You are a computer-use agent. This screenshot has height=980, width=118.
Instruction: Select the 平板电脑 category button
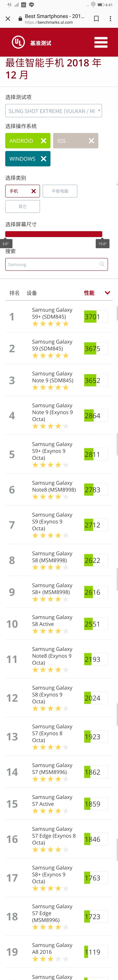pyautogui.click(x=60, y=191)
